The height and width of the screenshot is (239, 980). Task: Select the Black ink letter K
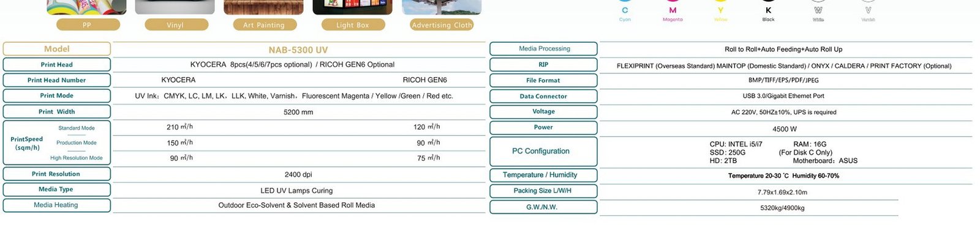point(768,10)
